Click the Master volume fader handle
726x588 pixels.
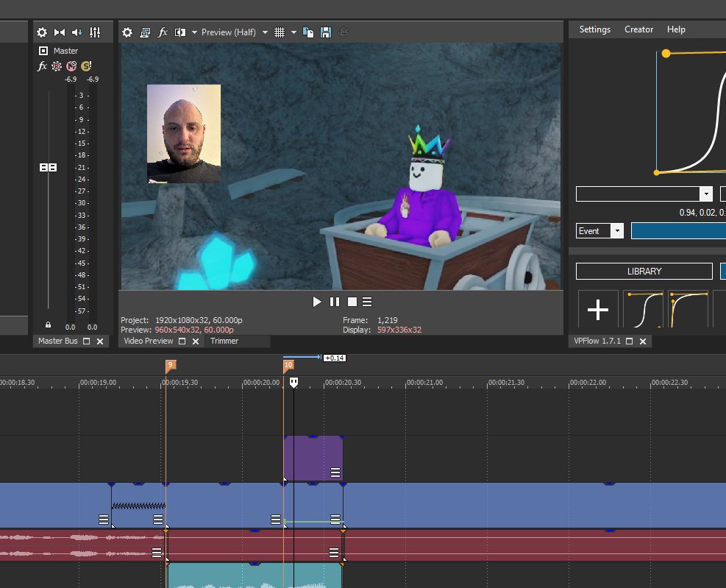coord(48,167)
